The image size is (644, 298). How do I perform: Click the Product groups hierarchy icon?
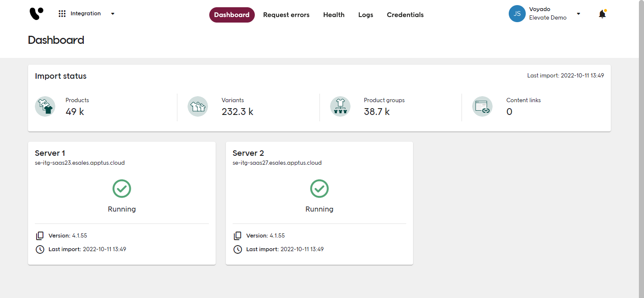(x=340, y=106)
